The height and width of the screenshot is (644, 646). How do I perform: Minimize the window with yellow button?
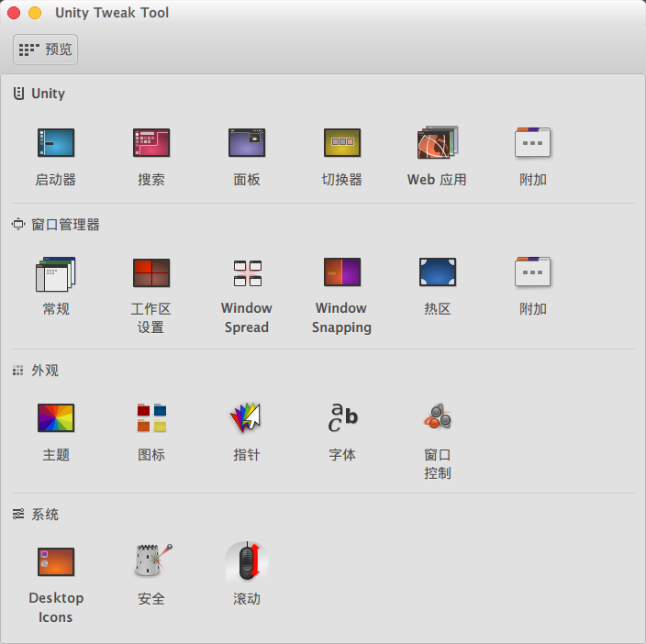click(35, 13)
